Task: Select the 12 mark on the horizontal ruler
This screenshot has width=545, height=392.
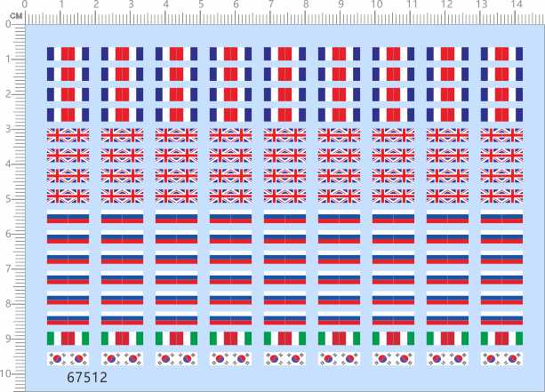Action: point(447,4)
